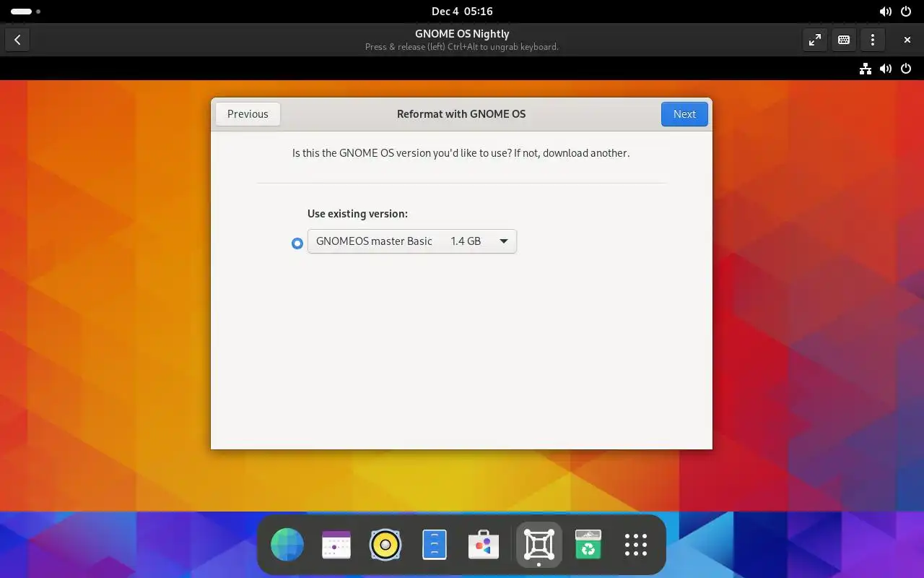Open the GNOMEOS master Basic dropdown
Screen dimensions: 924x578
click(412, 241)
